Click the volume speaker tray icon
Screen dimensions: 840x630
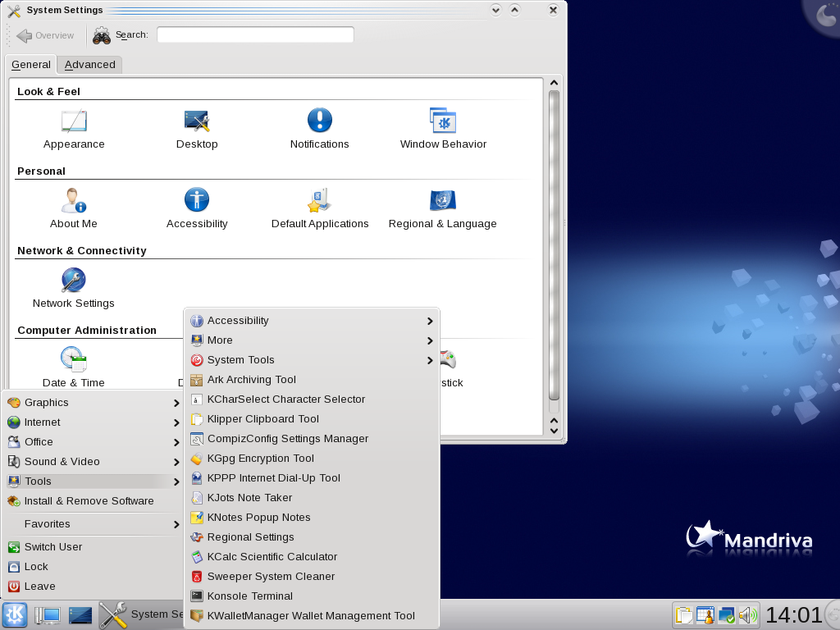748,615
